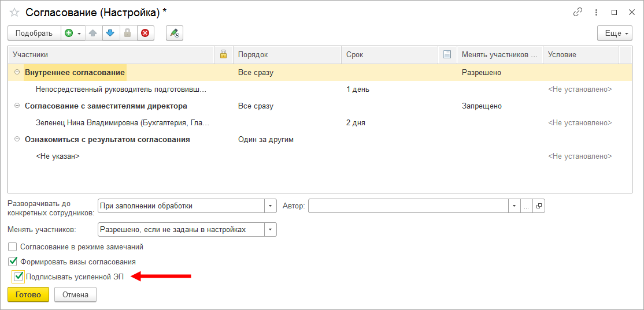This screenshot has height=310, width=644.
Task: Toggle Подписывать усиленной ЭП checkbox
Action: 18,277
